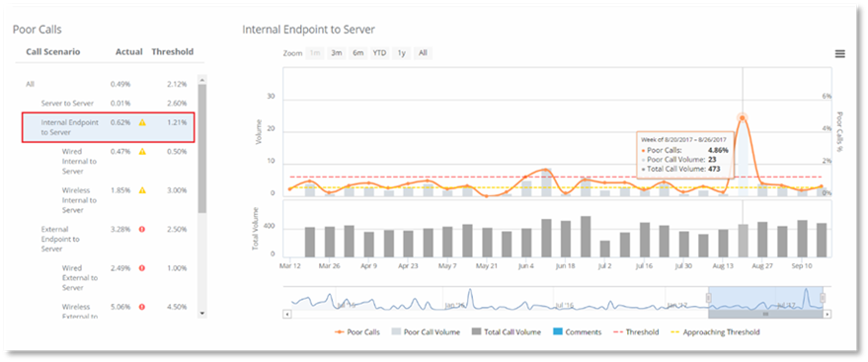Toggle Poor Call Volume series in legend
868x362 pixels.
click(x=426, y=332)
